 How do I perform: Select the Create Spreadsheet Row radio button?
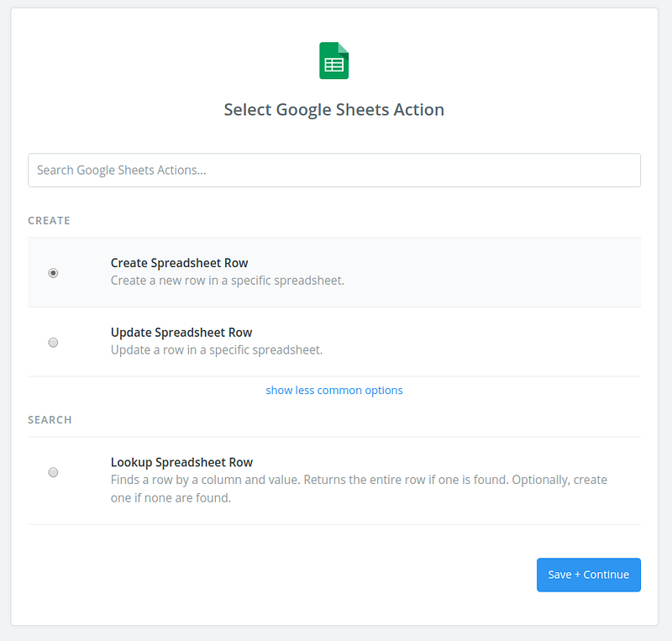pos(54,273)
